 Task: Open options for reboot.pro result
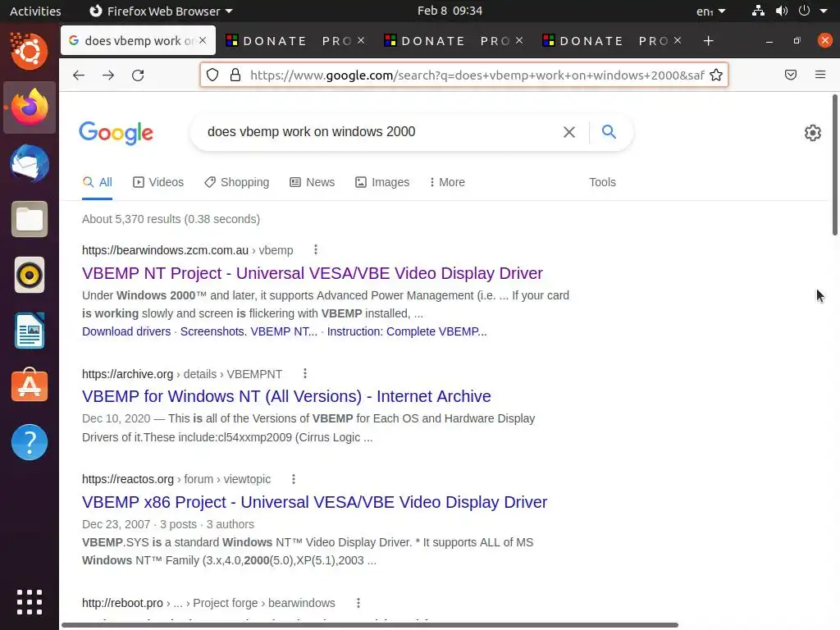pyautogui.click(x=358, y=603)
